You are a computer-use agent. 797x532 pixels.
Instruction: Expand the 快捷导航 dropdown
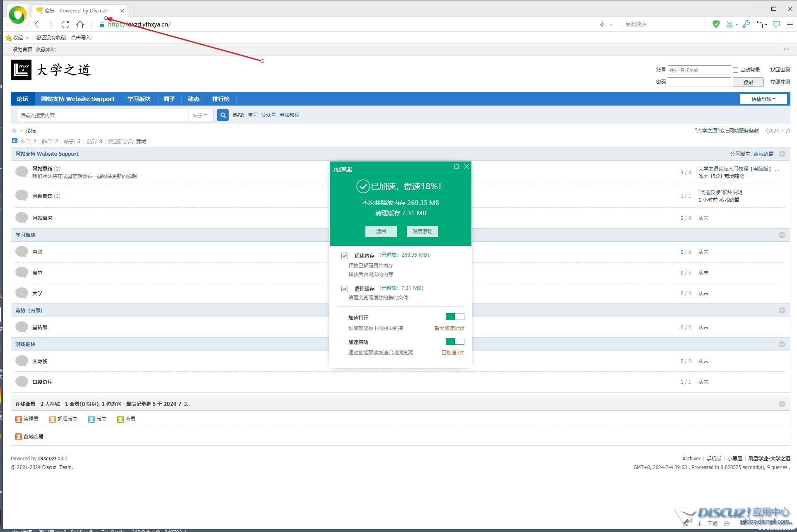pyautogui.click(x=763, y=99)
